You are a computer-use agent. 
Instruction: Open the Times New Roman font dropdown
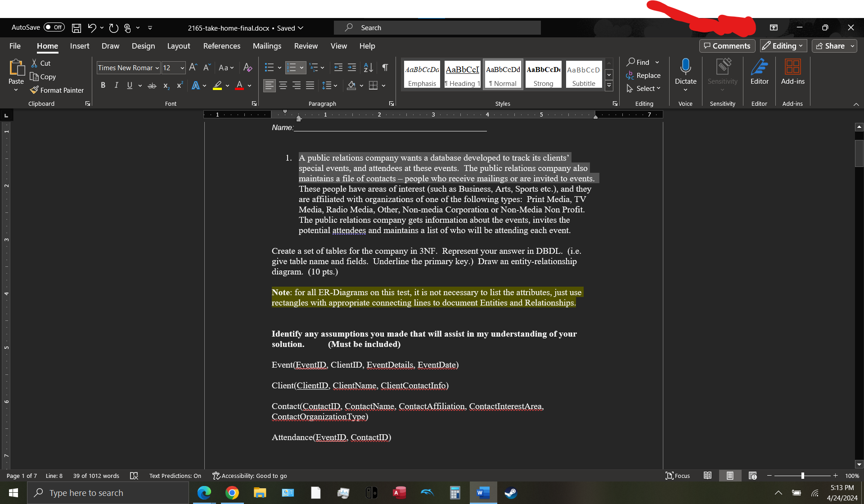coord(157,68)
